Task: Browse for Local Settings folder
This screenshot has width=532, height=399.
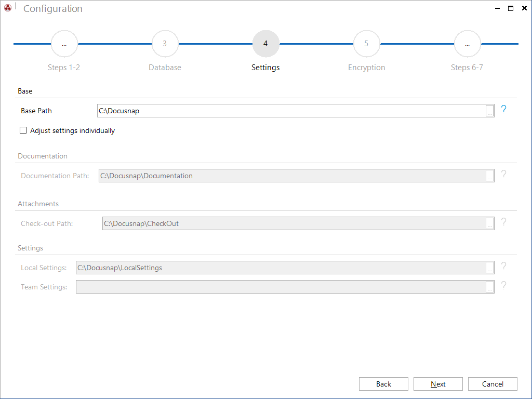Action: click(489, 268)
